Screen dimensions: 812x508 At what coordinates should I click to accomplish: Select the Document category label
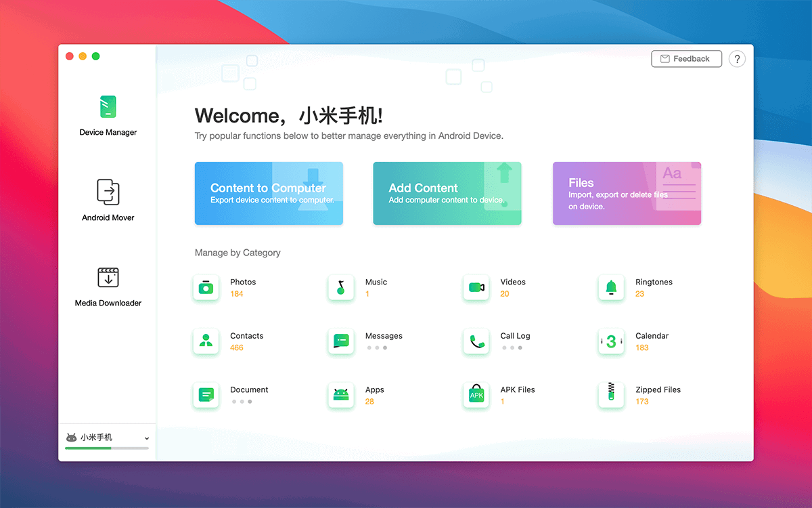pos(249,389)
